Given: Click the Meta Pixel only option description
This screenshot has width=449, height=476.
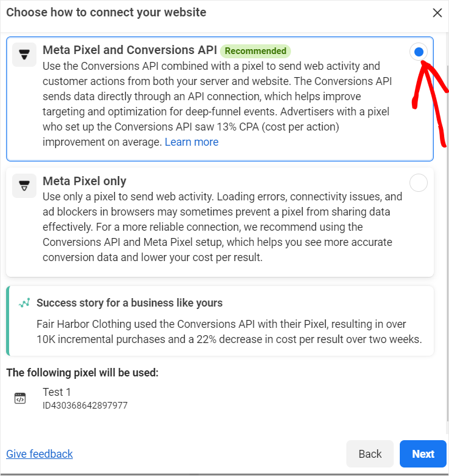Looking at the screenshot, I should tap(222, 227).
